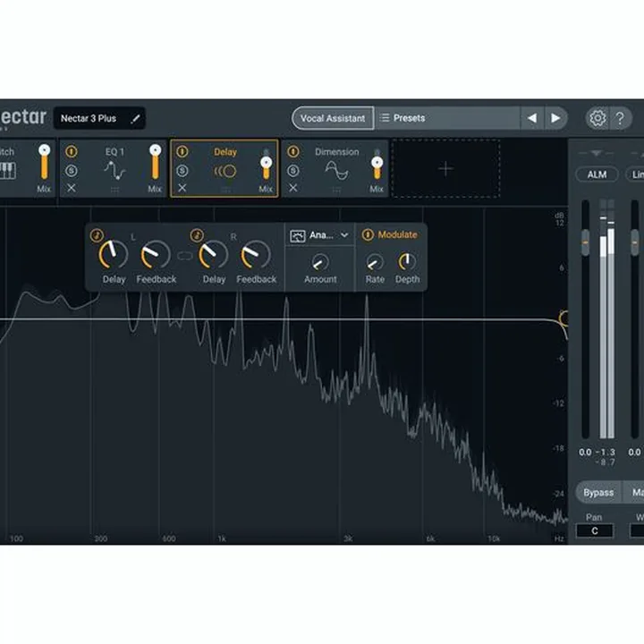This screenshot has height=644, width=644.
Task: Click the left channel Feedback knob
Action: point(156,255)
